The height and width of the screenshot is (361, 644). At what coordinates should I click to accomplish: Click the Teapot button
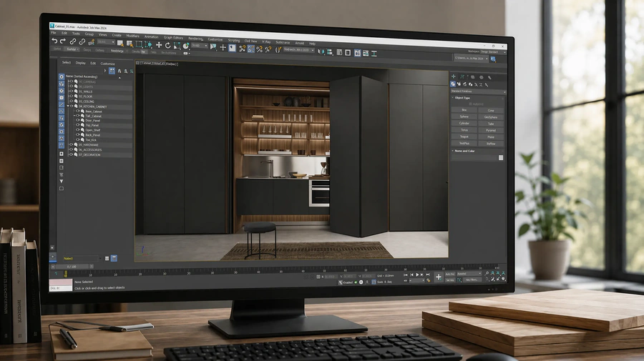464,137
